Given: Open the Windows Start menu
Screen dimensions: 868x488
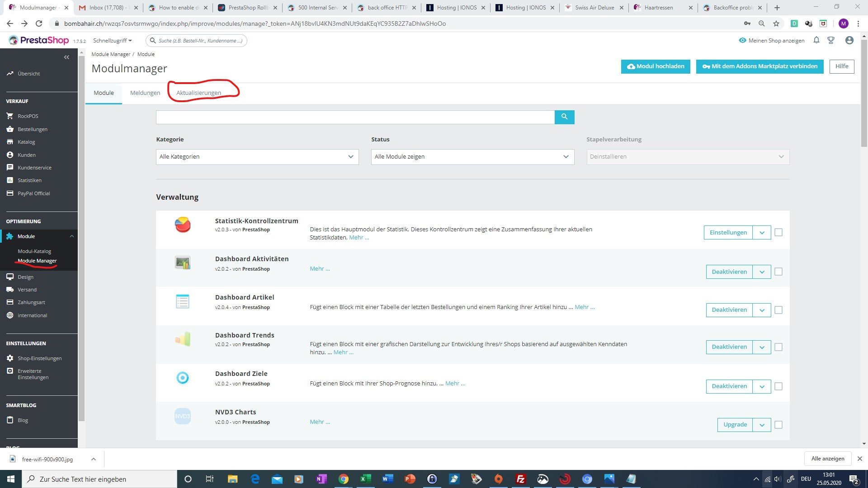Looking at the screenshot, I should coord(11,479).
